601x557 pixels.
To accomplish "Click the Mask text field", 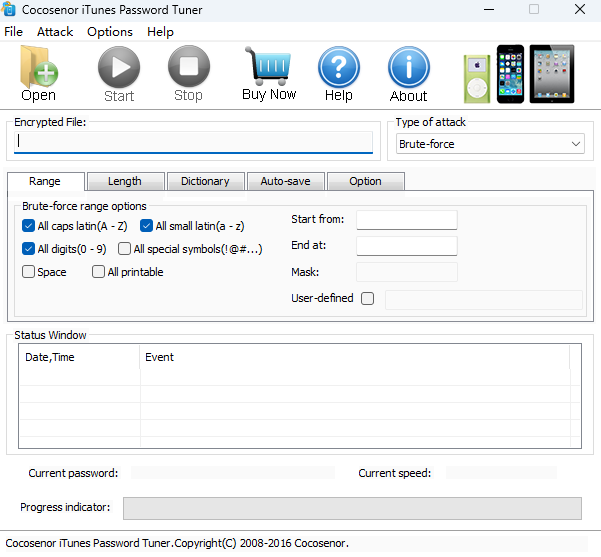I will 407,272.
